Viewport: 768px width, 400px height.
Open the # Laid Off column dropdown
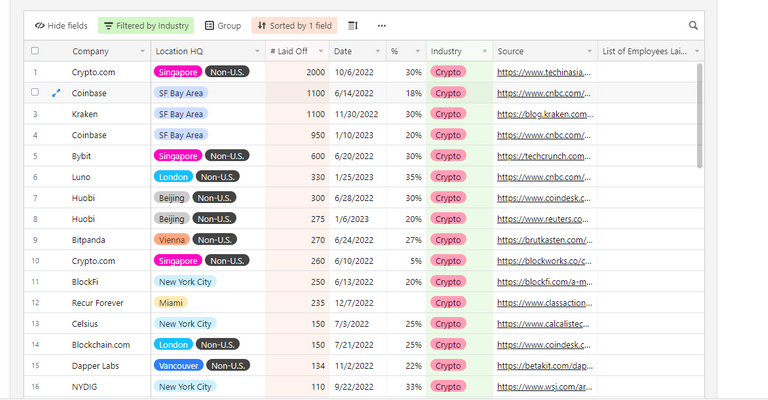321,51
